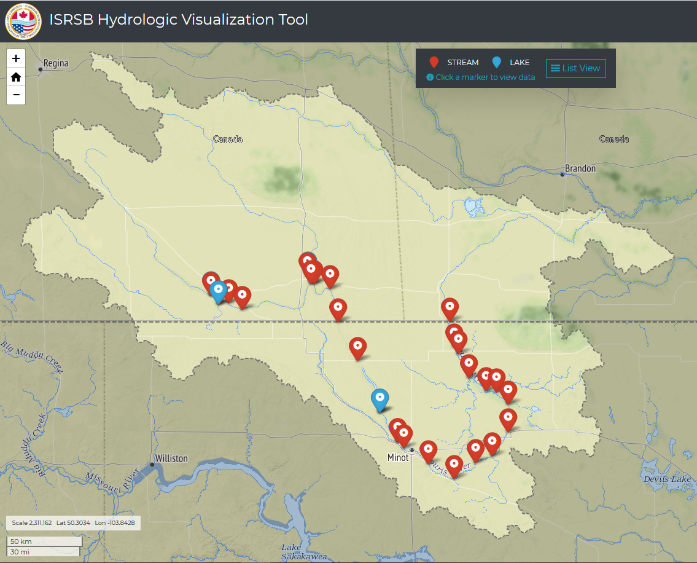Viewport: 697px width, 563px height.
Task: Click the ISRSB logo emblem
Action: click(23, 21)
